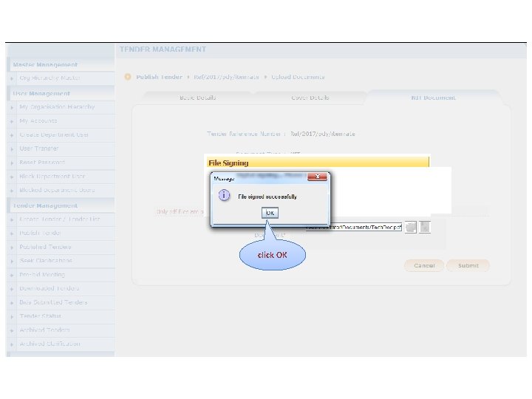This screenshot has height=399, width=532.
Task: Click the Upload Documents breadcrumb
Action: click(298, 77)
